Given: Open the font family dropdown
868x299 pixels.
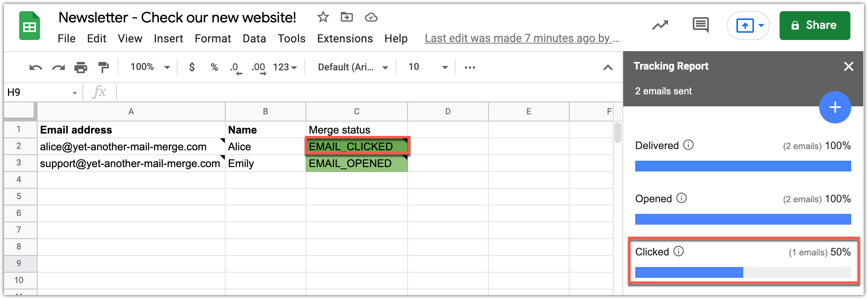Looking at the screenshot, I should (353, 67).
